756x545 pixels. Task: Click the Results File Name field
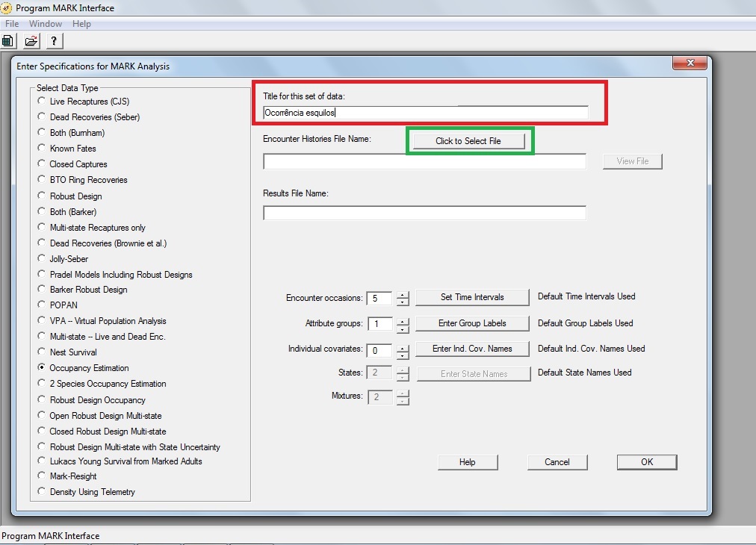click(x=425, y=213)
